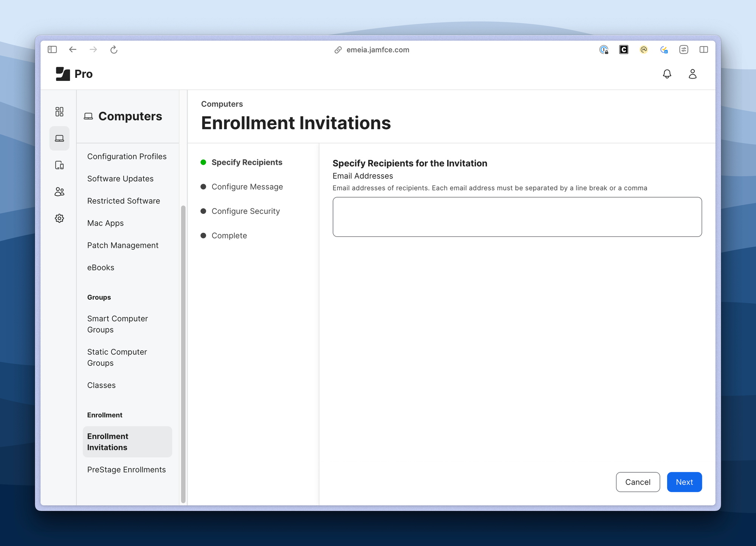Open the Dashboard grid icon

click(x=59, y=112)
